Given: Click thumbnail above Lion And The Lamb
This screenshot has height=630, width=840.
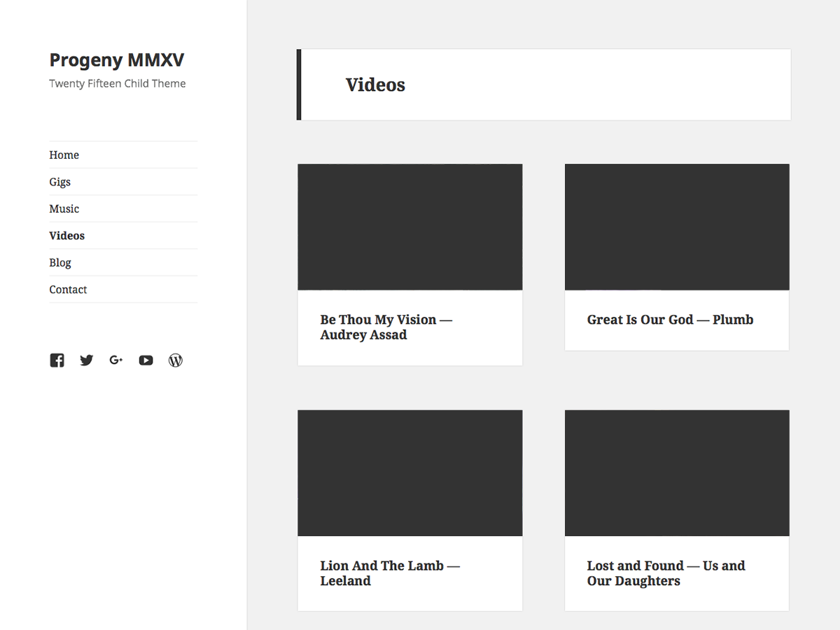Looking at the screenshot, I should click(x=409, y=473).
